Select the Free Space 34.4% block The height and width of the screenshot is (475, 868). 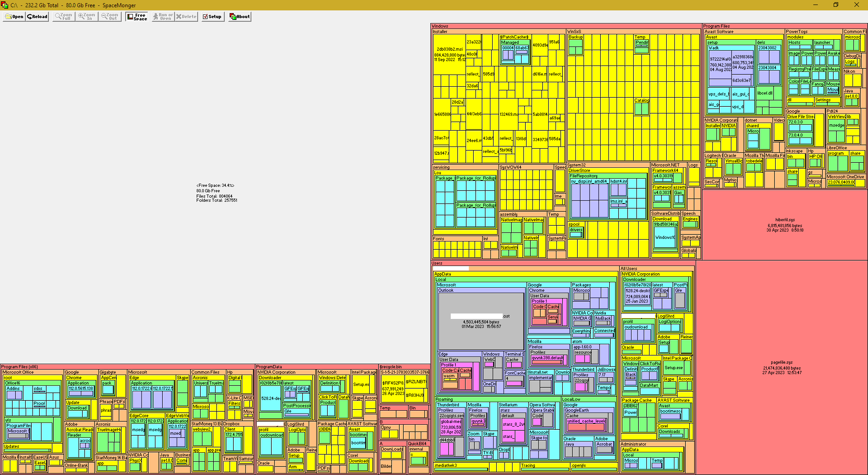point(216,193)
